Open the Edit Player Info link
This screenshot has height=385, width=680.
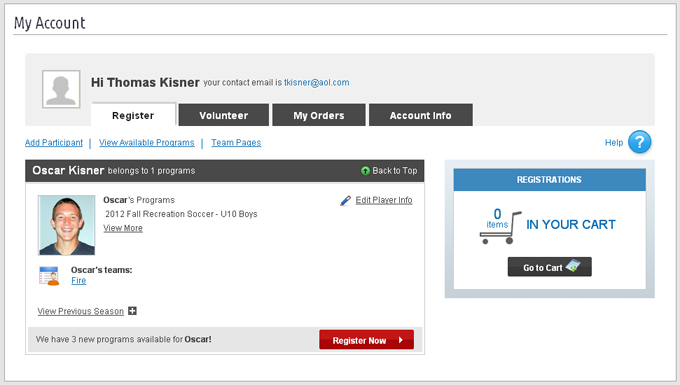(384, 200)
